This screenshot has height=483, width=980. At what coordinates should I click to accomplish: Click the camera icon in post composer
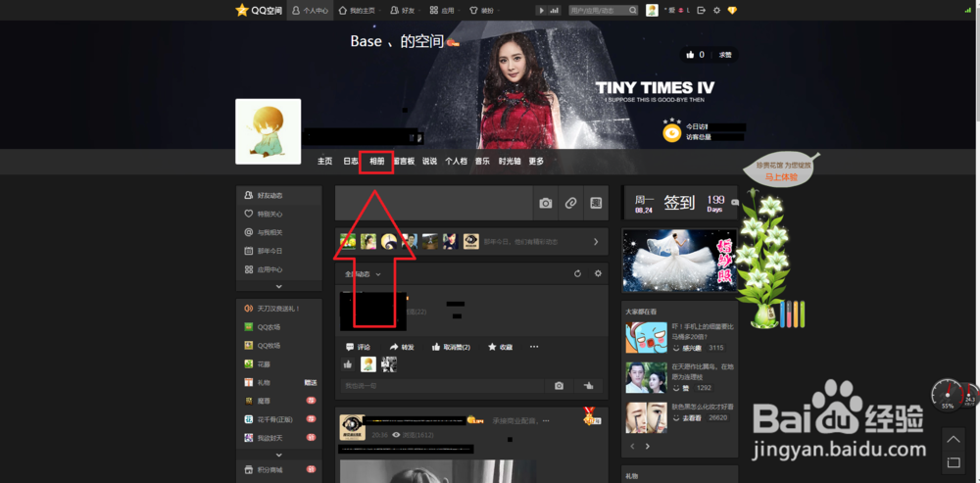[x=546, y=203]
